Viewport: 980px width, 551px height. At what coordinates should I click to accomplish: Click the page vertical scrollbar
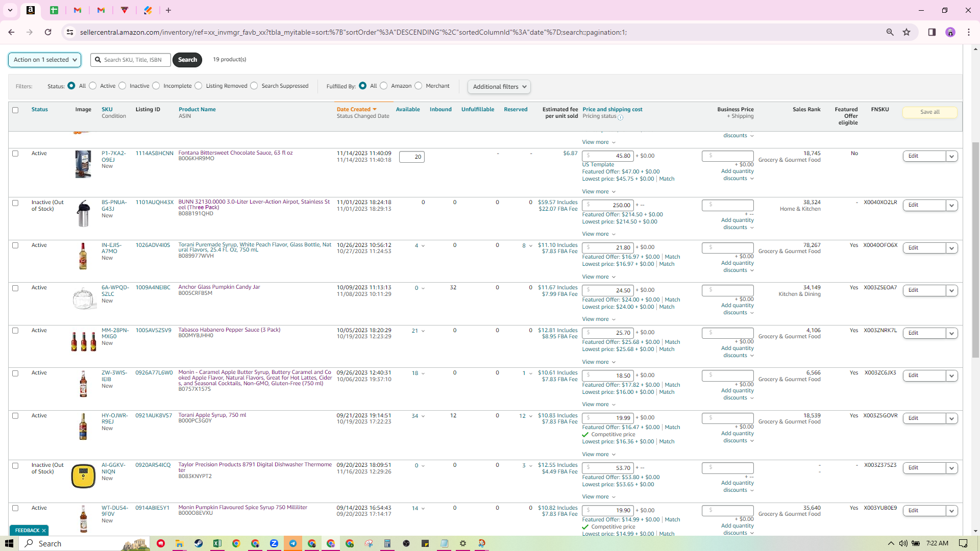pyautogui.click(x=975, y=250)
